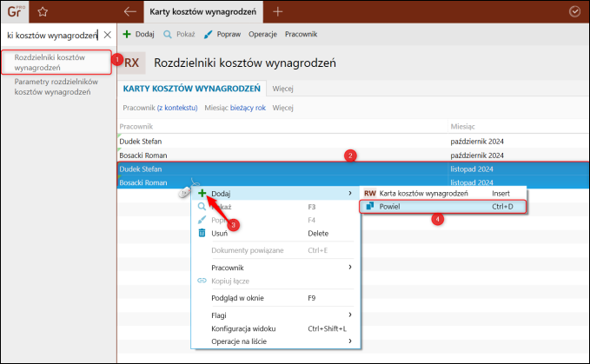Image resolution: width=590 pixels, height=364 pixels.
Task: Click the magnifier Pokaż toolbar icon
Action: click(168, 35)
